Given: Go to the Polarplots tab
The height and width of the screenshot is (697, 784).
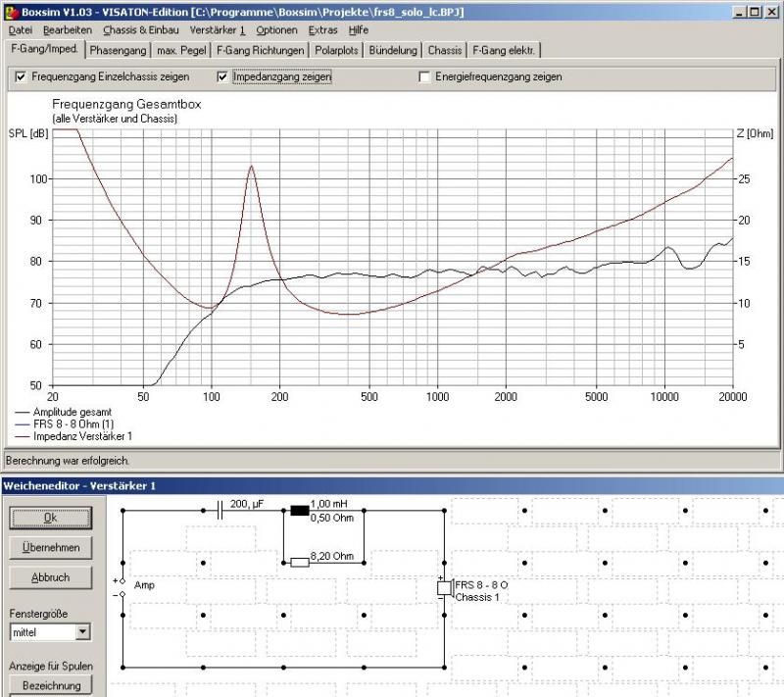Looking at the screenshot, I should point(336,50).
